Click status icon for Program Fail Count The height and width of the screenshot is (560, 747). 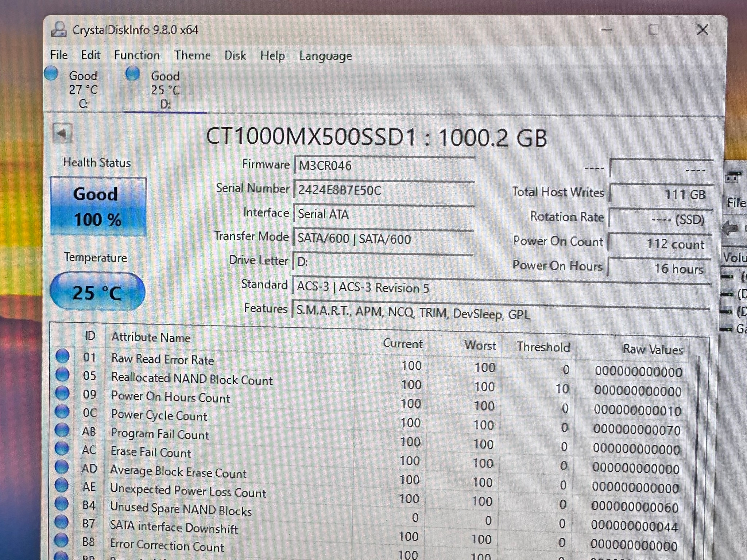[62, 430]
